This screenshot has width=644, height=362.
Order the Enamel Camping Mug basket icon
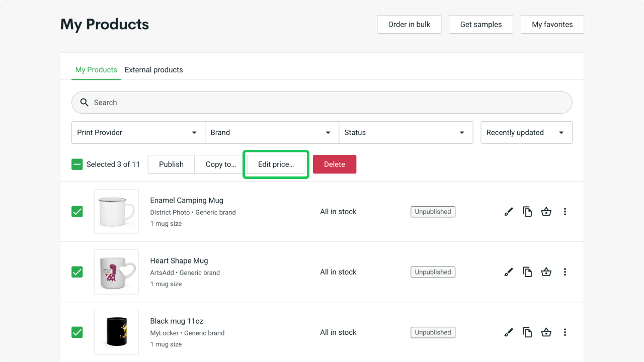coord(546,212)
